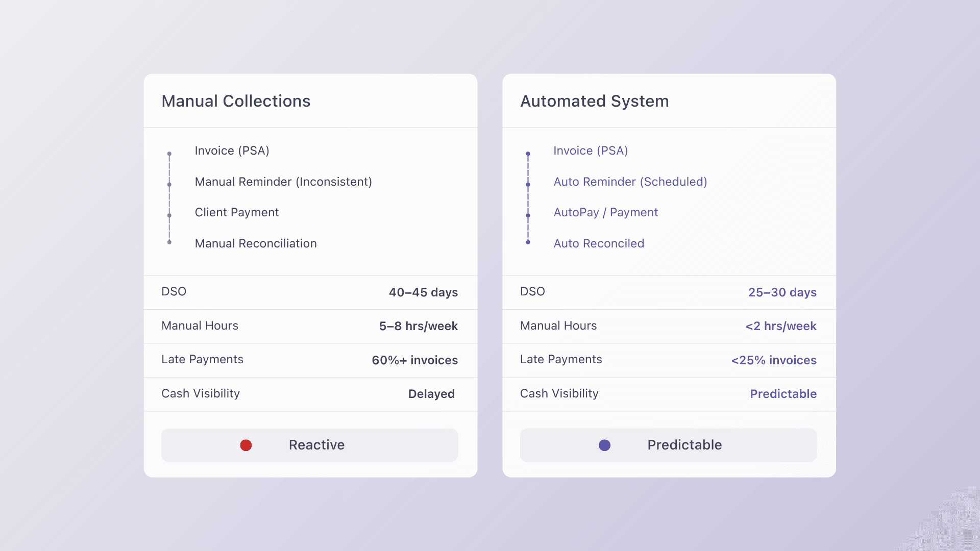Select the <25% invoices value
Image resolution: width=980 pixels, height=551 pixels.
(x=773, y=360)
